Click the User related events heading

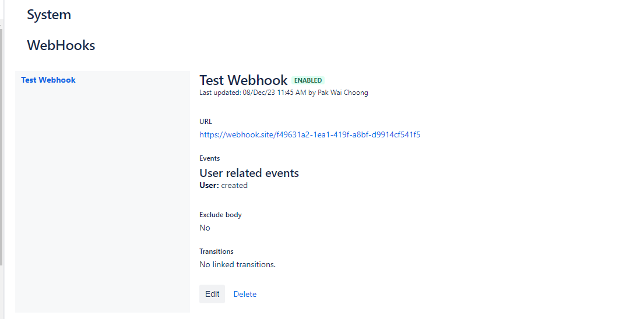[249, 173]
